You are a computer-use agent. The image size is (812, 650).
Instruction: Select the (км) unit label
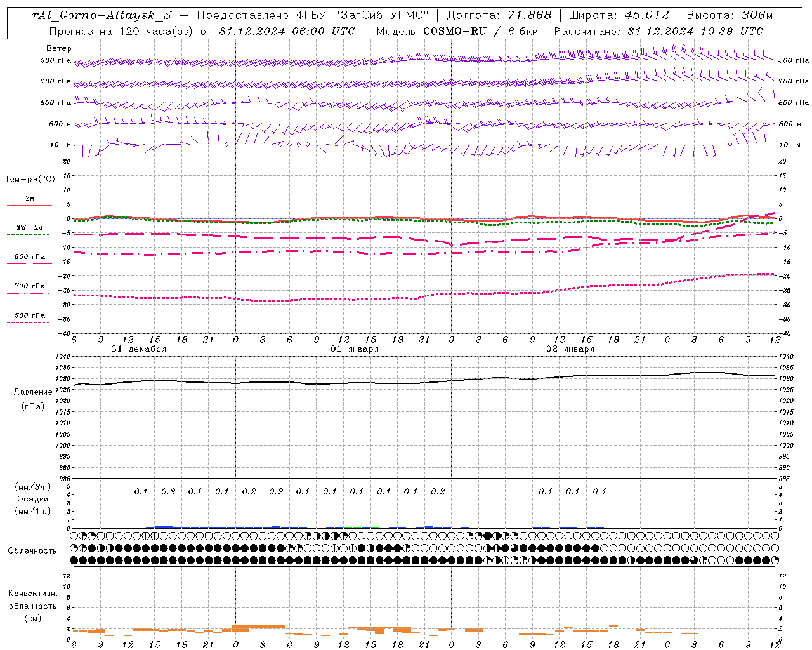32,618
